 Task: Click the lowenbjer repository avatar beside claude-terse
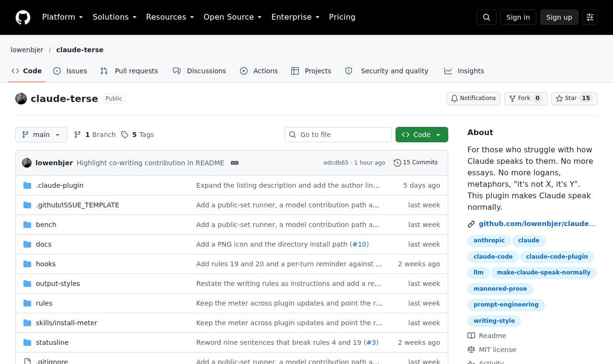[x=21, y=99]
